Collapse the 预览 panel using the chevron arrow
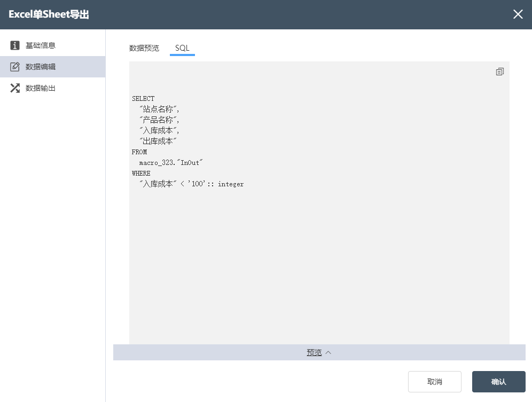532x402 pixels. coord(328,352)
